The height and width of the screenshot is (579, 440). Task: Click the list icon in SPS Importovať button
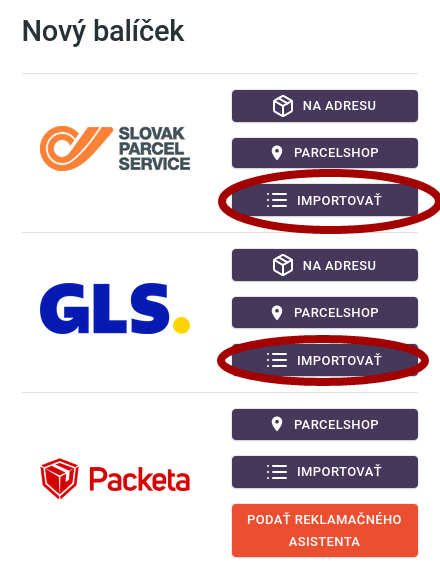tap(277, 201)
